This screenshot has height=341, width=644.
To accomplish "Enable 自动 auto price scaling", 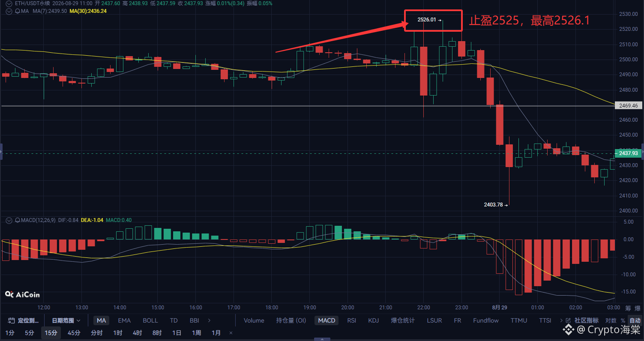I will pyautogui.click(x=635, y=320).
